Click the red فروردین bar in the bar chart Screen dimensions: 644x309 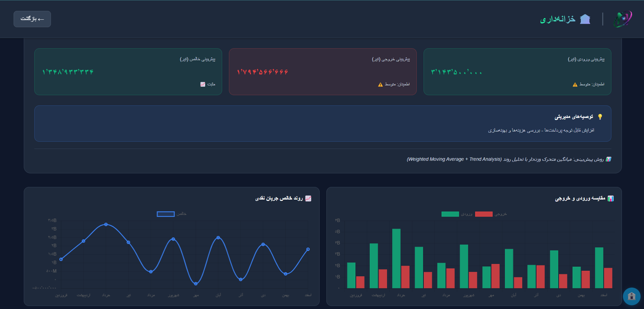pyautogui.click(x=360, y=282)
